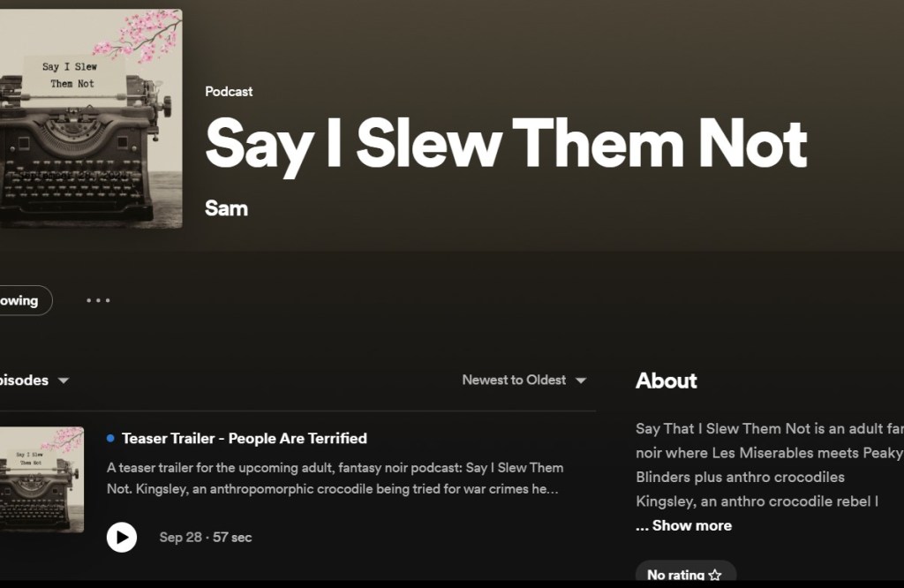Click the star icon in No rating
This screenshot has width=904, height=588.
coord(715,575)
